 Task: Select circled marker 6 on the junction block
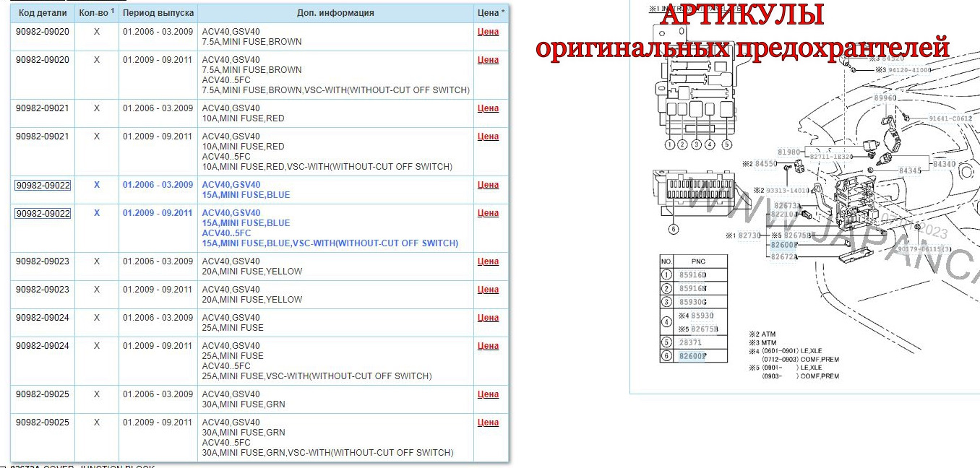674,229
